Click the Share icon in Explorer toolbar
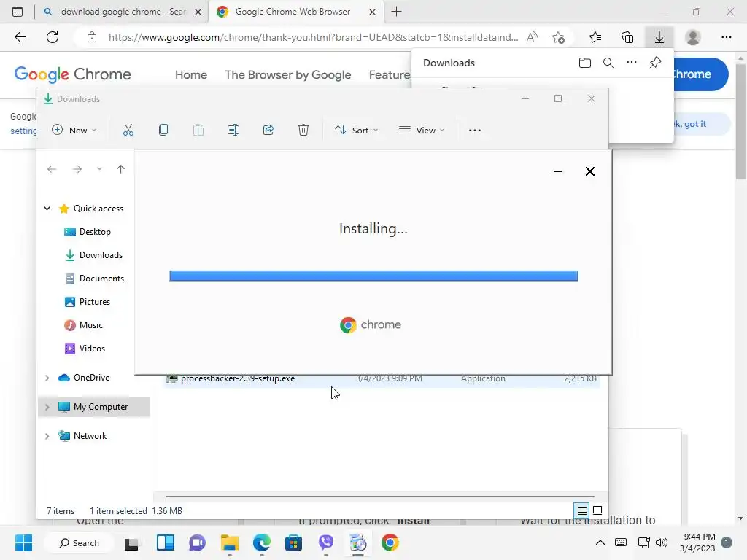 (268, 130)
